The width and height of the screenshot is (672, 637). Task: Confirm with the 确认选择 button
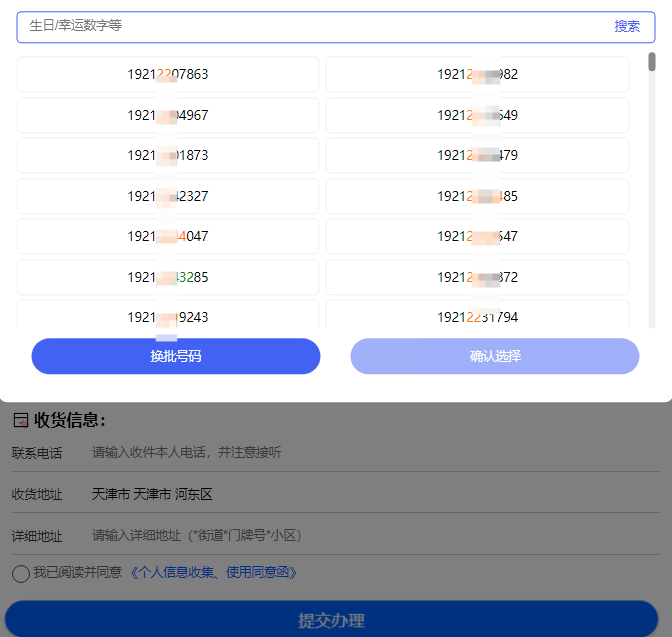[494, 356]
